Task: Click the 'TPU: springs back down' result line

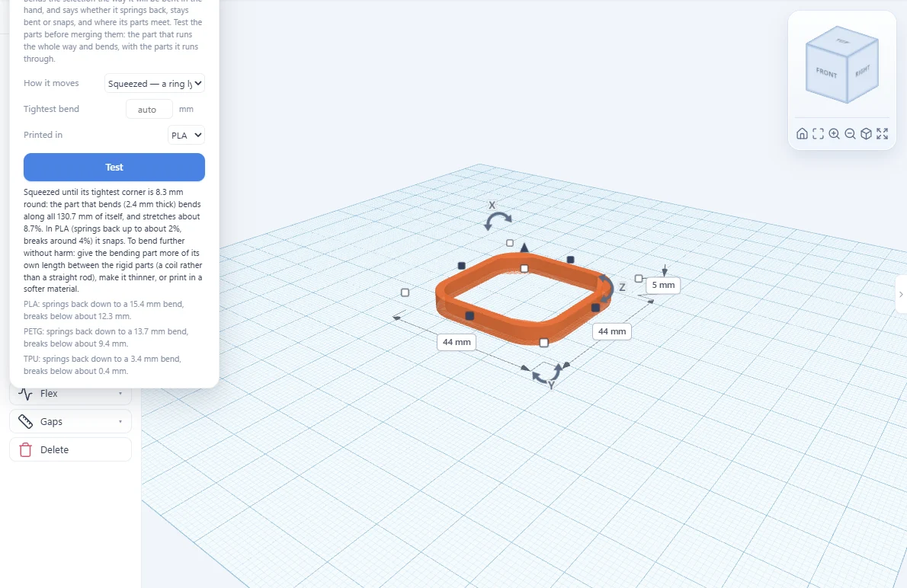Action: (102, 365)
